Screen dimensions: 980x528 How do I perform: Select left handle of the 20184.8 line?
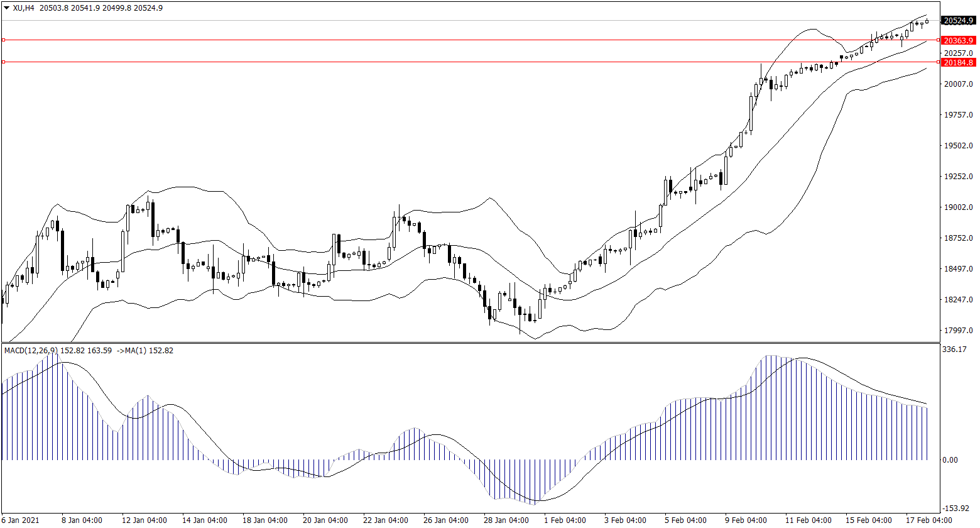point(3,62)
